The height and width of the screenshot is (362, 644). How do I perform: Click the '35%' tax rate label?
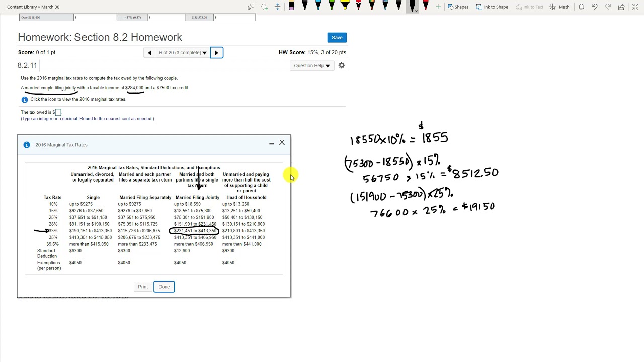click(x=53, y=237)
